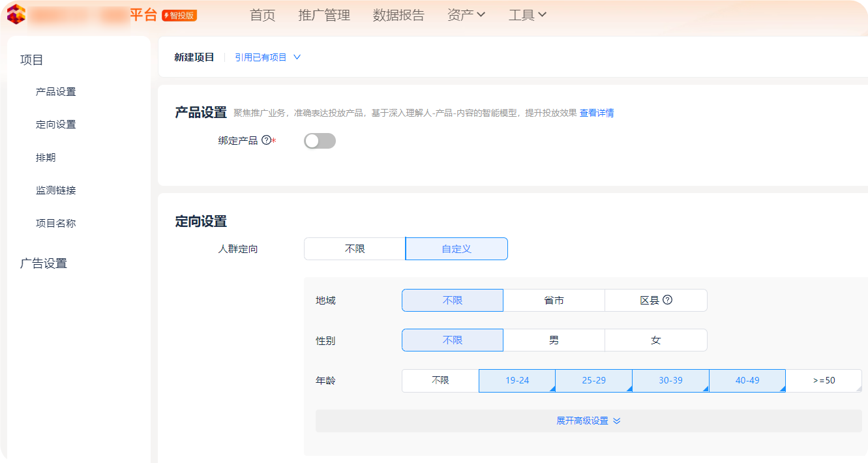This screenshot has height=463, width=868.
Task: Expand 展开高级设置 section
Action: click(589, 421)
